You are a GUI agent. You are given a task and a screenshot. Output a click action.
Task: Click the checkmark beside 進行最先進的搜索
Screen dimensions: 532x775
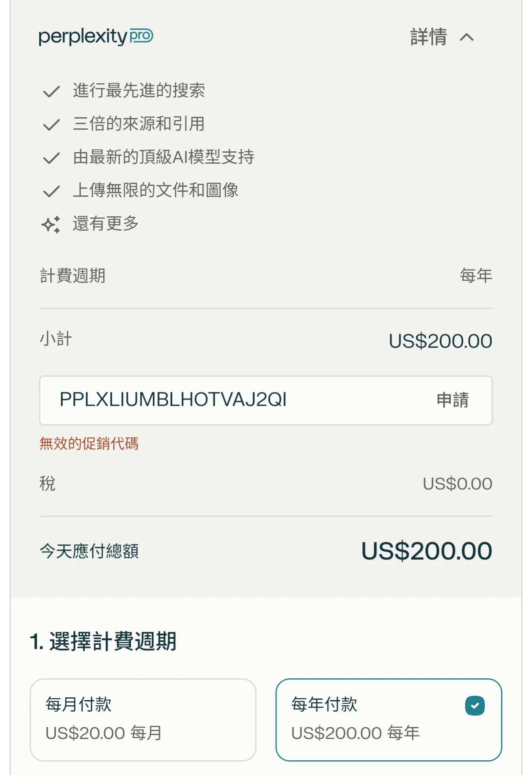click(x=51, y=92)
